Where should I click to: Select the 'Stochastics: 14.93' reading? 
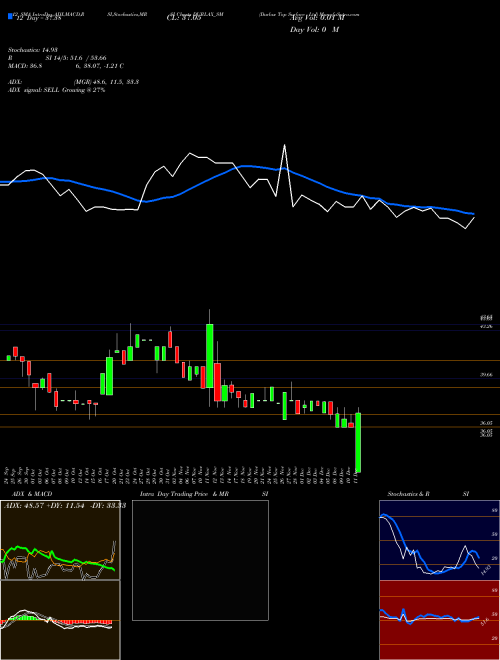click(35, 50)
